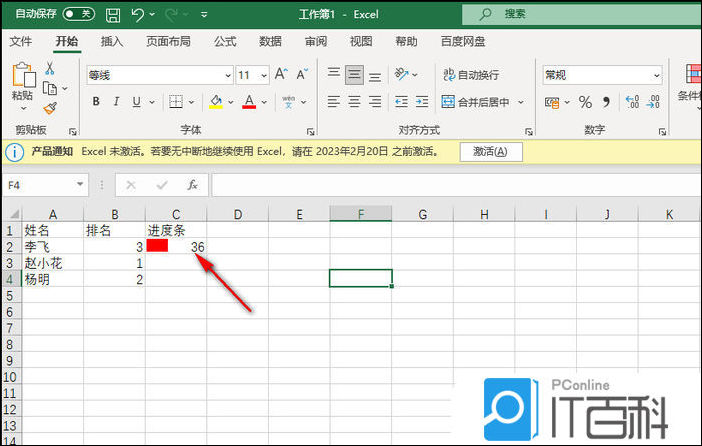Click the Redo arrow icon
Image resolution: width=702 pixels, height=446 pixels.
(171, 15)
